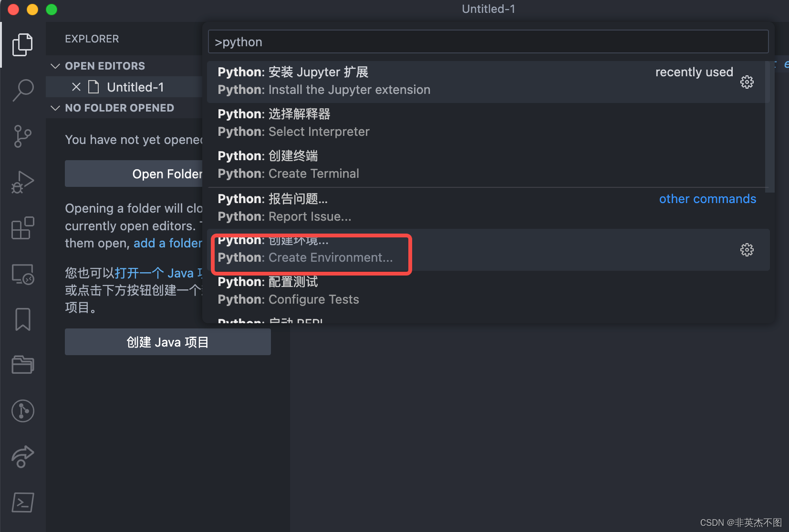Open the Explorer view in activity bar

[x=22, y=45]
